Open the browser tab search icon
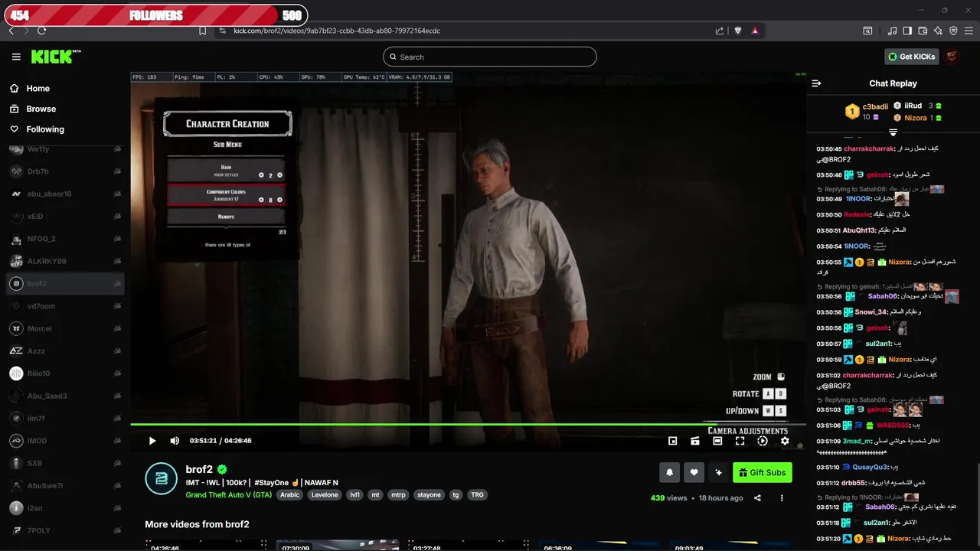 coord(867,31)
